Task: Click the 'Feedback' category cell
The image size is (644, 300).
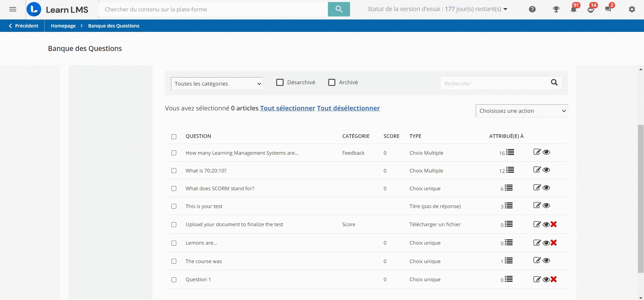Action: (353, 153)
